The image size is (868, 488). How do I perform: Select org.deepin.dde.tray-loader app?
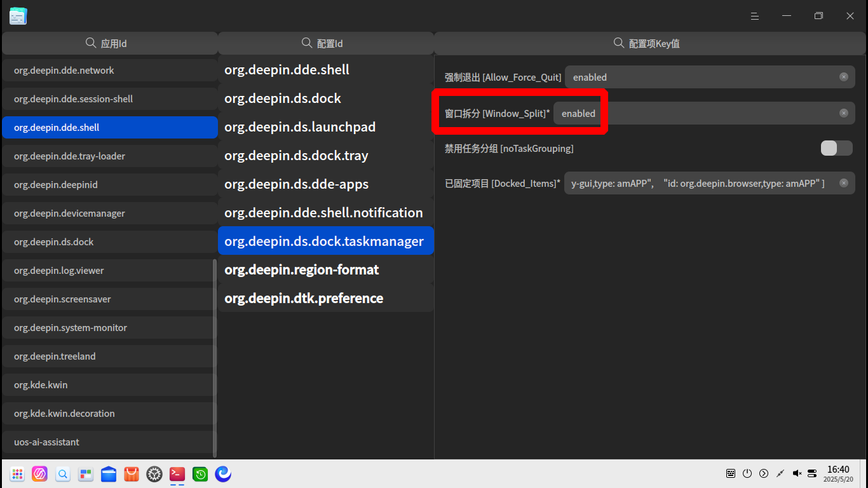tap(109, 156)
